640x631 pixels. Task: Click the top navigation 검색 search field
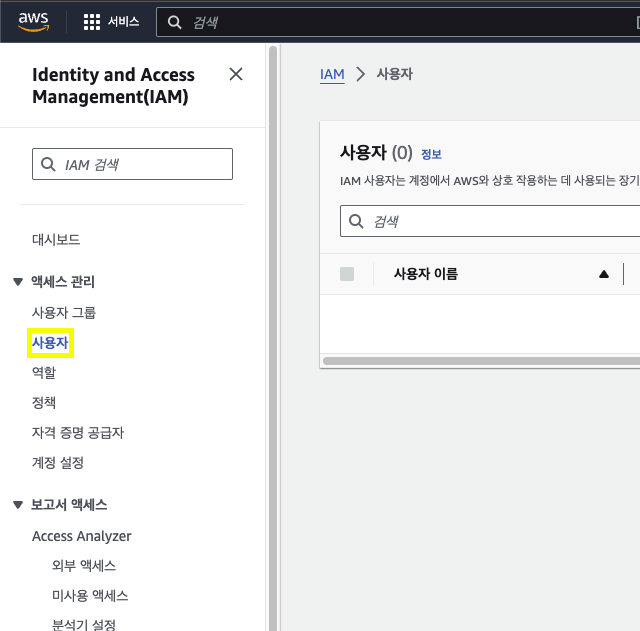[x=398, y=22]
